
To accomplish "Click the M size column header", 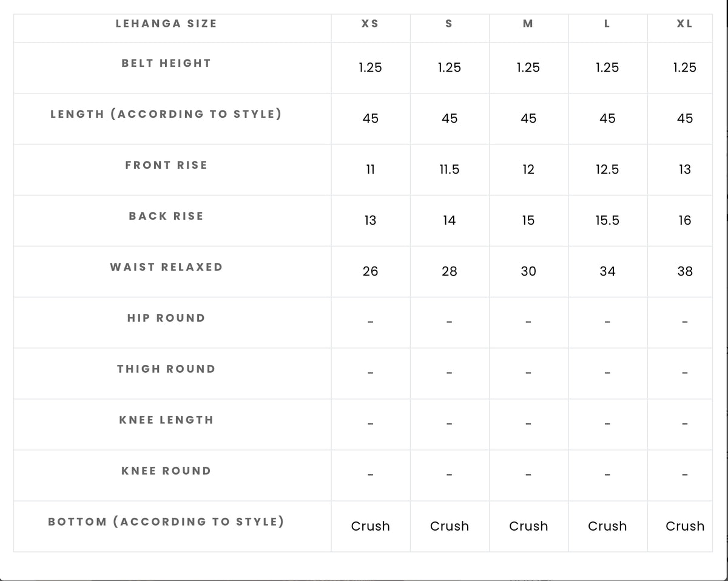I will (528, 24).
